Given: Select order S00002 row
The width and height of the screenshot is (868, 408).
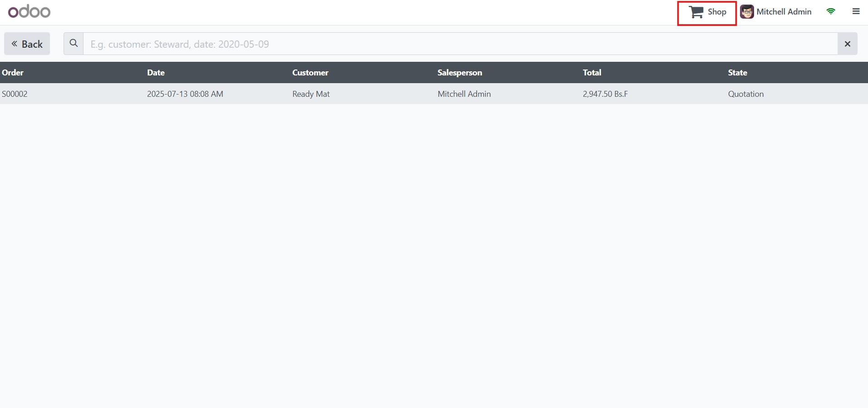Looking at the screenshot, I should click(15, 94).
